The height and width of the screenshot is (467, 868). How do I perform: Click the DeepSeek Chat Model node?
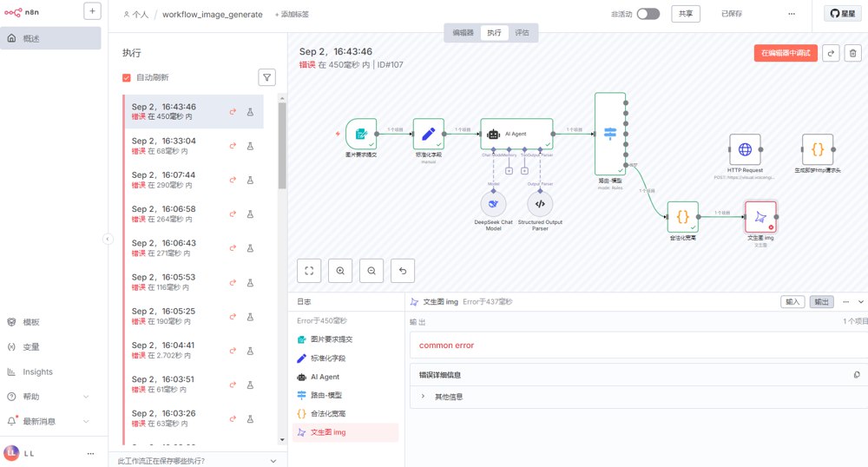point(493,203)
